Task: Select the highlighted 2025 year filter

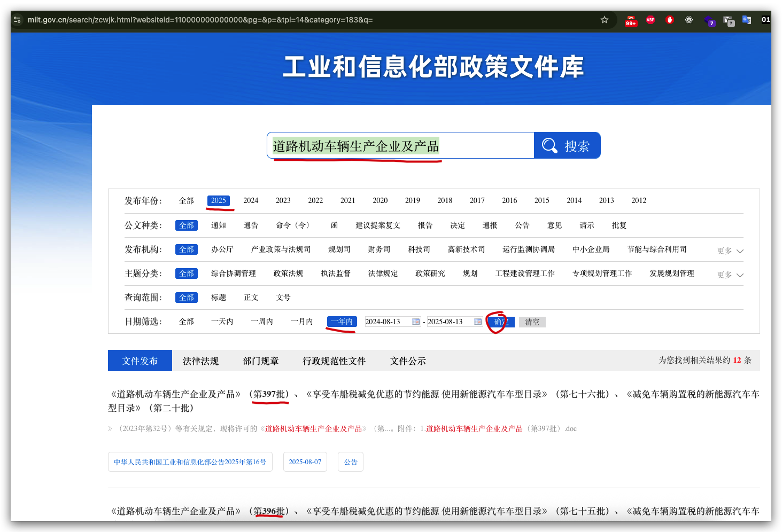Action: [219, 201]
